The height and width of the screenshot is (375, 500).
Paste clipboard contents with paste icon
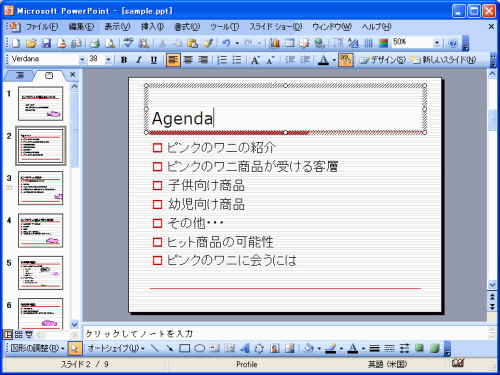tap(193, 43)
